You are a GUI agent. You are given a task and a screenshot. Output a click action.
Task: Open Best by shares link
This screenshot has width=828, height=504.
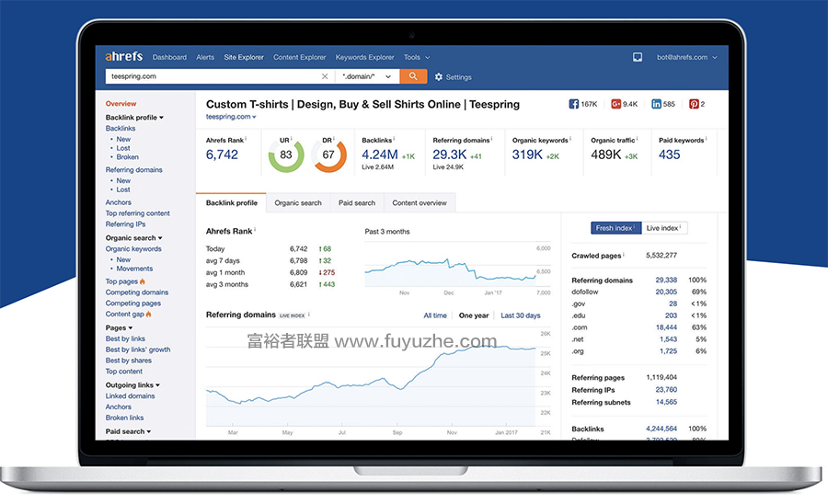(x=128, y=361)
